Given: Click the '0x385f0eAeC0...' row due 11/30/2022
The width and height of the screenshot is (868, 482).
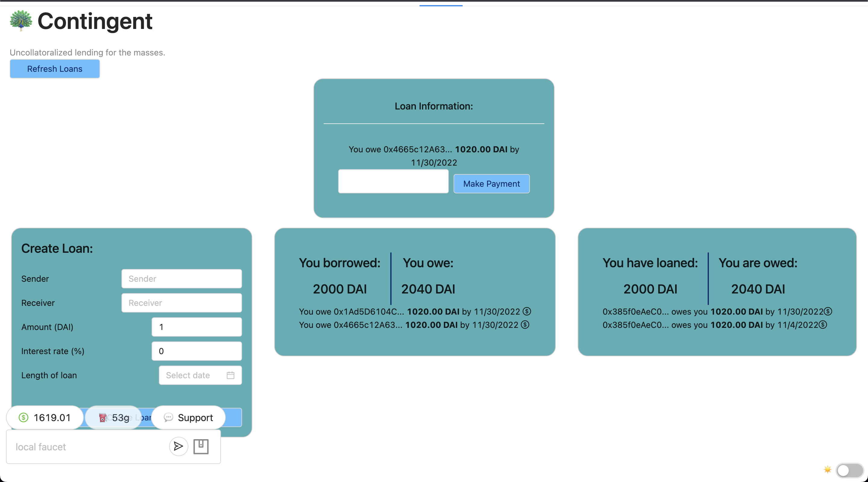Looking at the screenshot, I should pos(717,311).
